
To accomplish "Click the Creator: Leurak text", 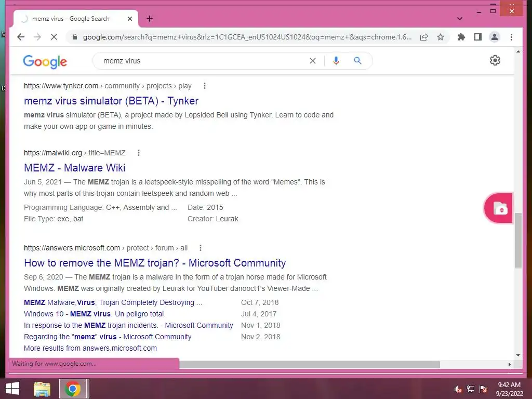I will (x=212, y=219).
